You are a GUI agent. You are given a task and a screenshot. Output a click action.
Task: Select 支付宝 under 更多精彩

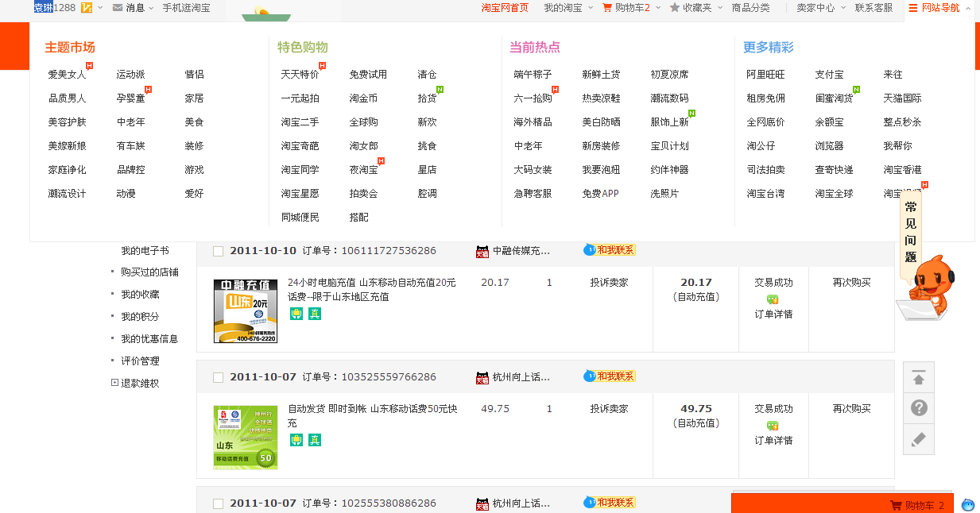point(829,75)
